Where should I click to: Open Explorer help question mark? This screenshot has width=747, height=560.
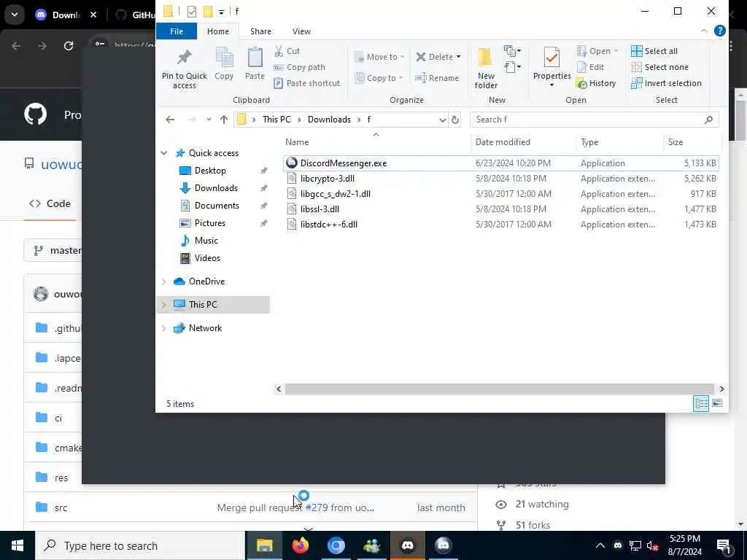pyautogui.click(x=720, y=31)
